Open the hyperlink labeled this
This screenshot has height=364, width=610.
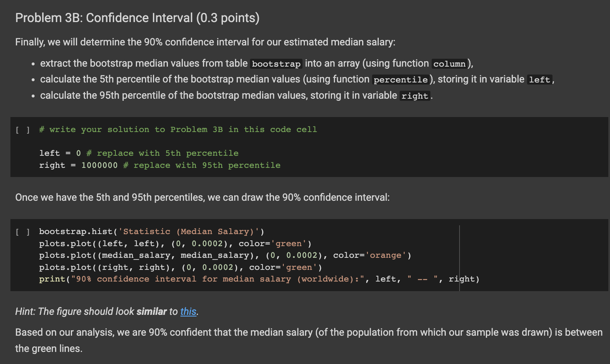[188, 311]
